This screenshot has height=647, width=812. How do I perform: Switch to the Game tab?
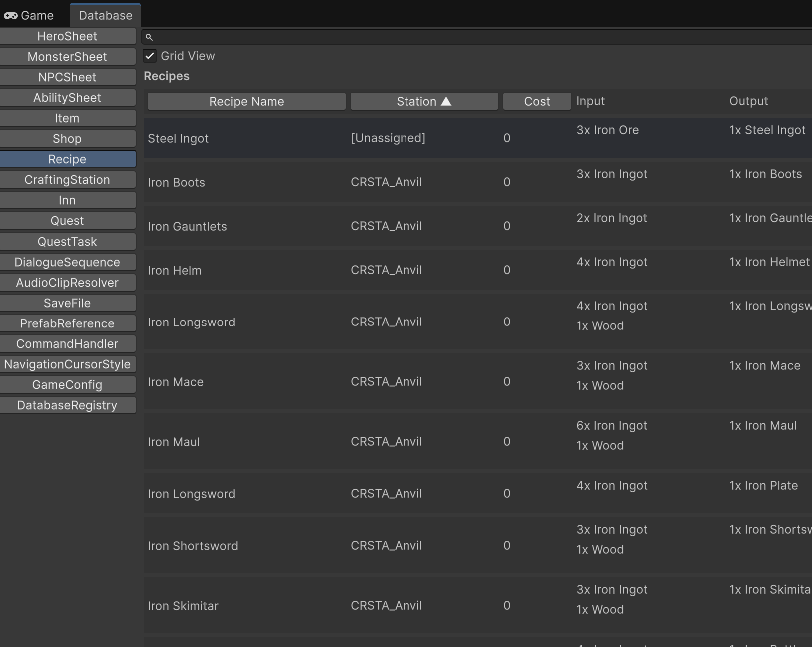tap(29, 15)
